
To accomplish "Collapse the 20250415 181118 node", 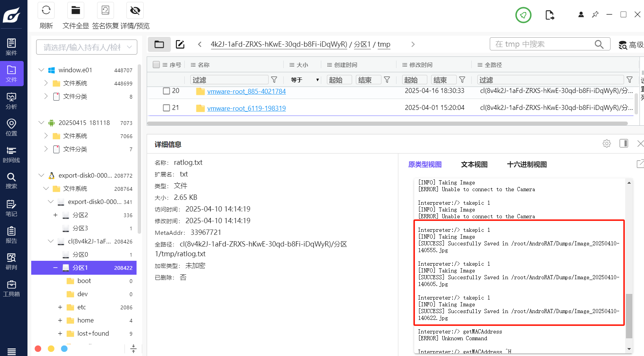I will (41, 123).
